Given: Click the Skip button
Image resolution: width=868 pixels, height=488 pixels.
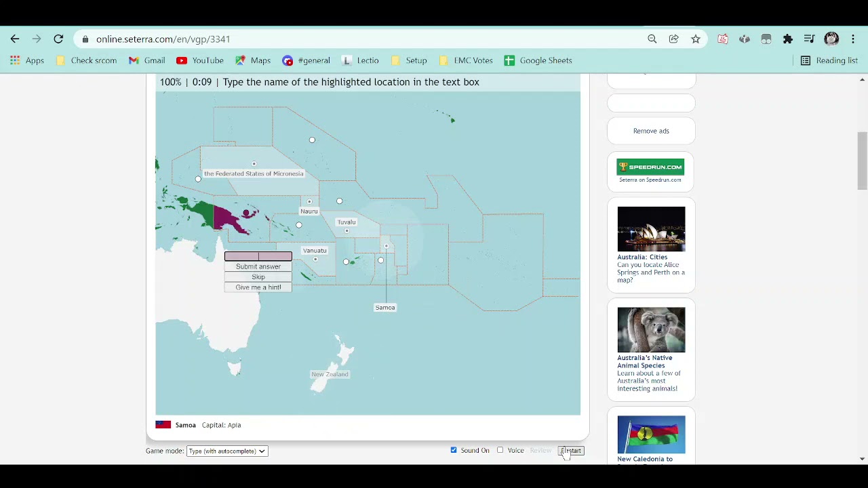Looking at the screenshot, I should tap(258, 277).
